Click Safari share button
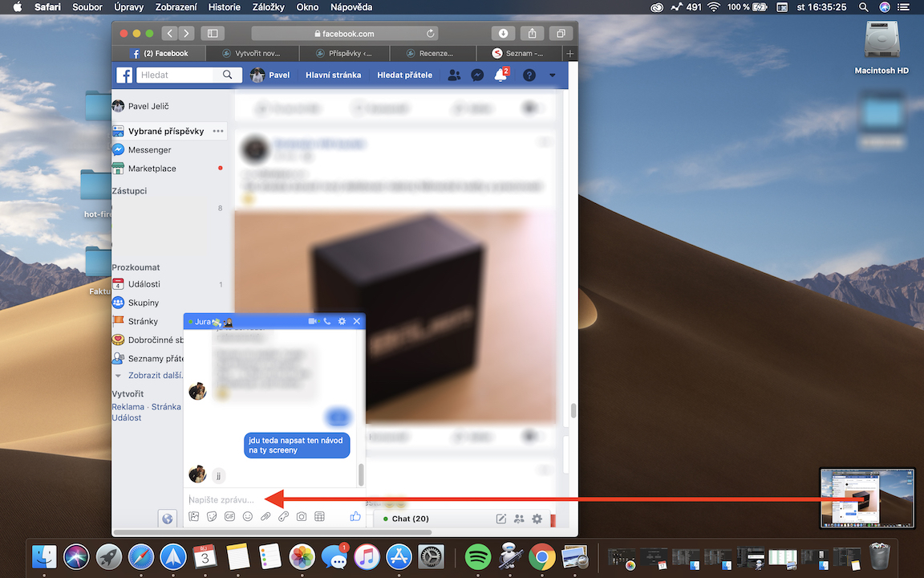The height and width of the screenshot is (578, 924). click(532, 34)
